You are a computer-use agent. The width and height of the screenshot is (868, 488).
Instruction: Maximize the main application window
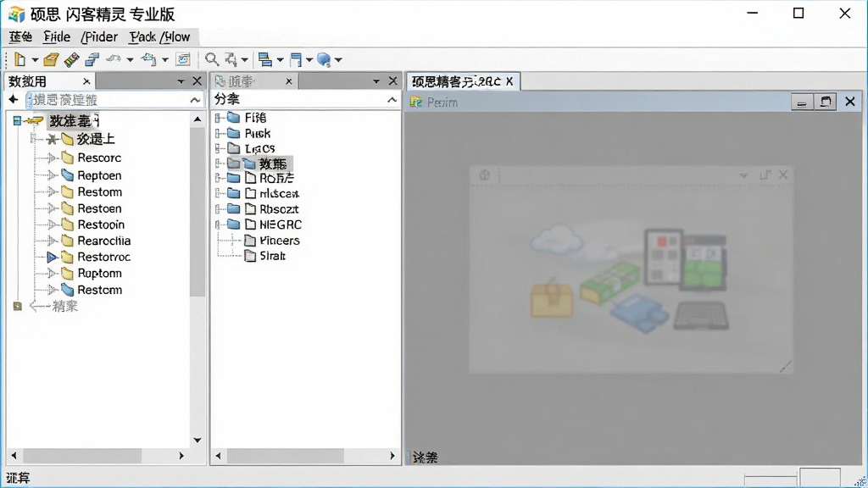(798, 14)
